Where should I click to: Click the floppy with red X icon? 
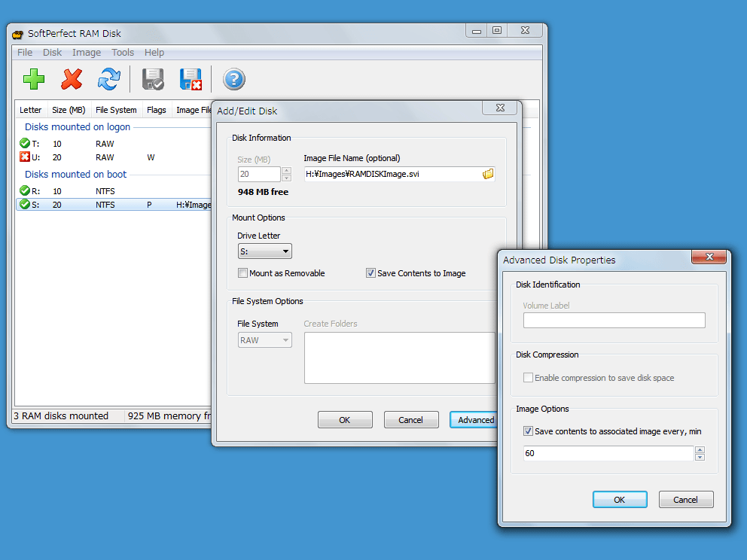pyautogui.click(x=191, y=79)
